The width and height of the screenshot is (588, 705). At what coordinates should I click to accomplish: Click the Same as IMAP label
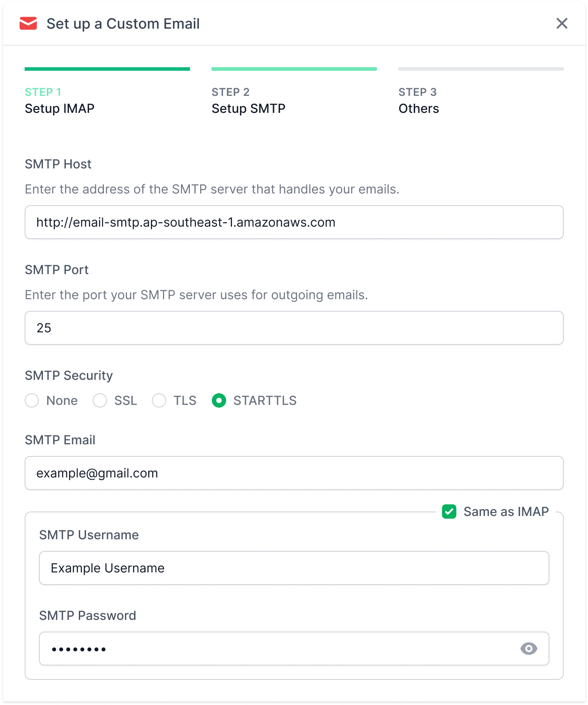[x=506, y=512]
